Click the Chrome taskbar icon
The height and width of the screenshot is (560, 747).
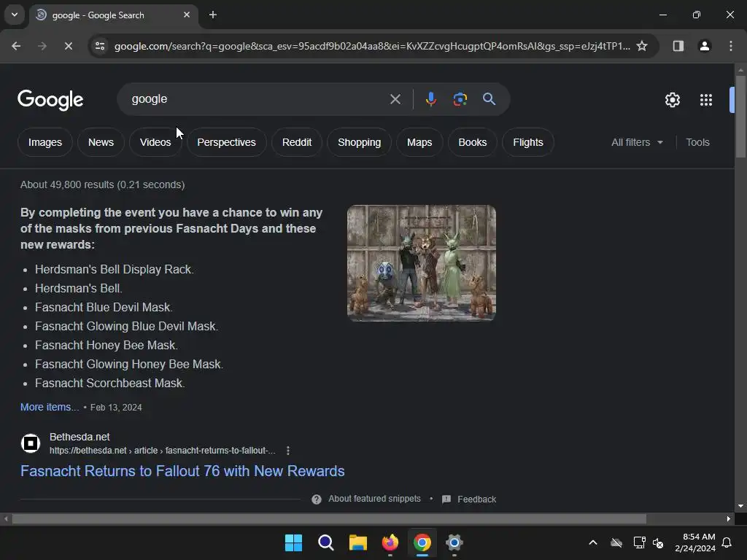point(422,542)
